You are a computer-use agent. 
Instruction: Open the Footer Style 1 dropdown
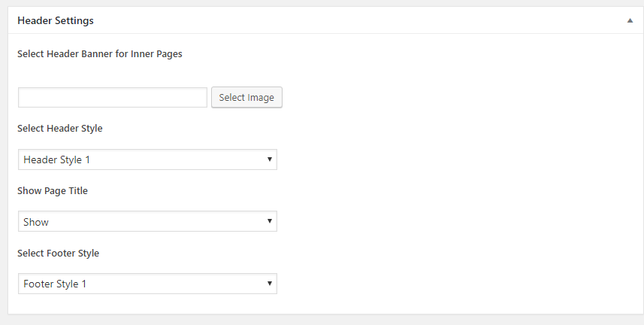(x=147, y=284)
